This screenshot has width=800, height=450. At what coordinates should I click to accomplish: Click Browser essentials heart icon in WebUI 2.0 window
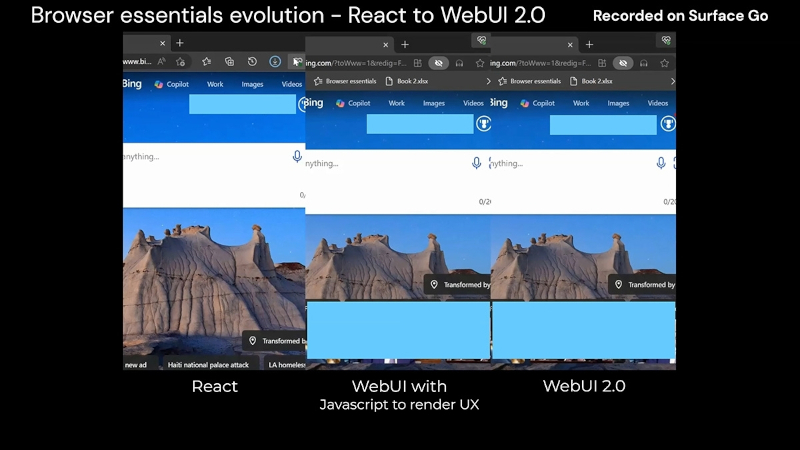pyautogui.click(x=666, y=40)
